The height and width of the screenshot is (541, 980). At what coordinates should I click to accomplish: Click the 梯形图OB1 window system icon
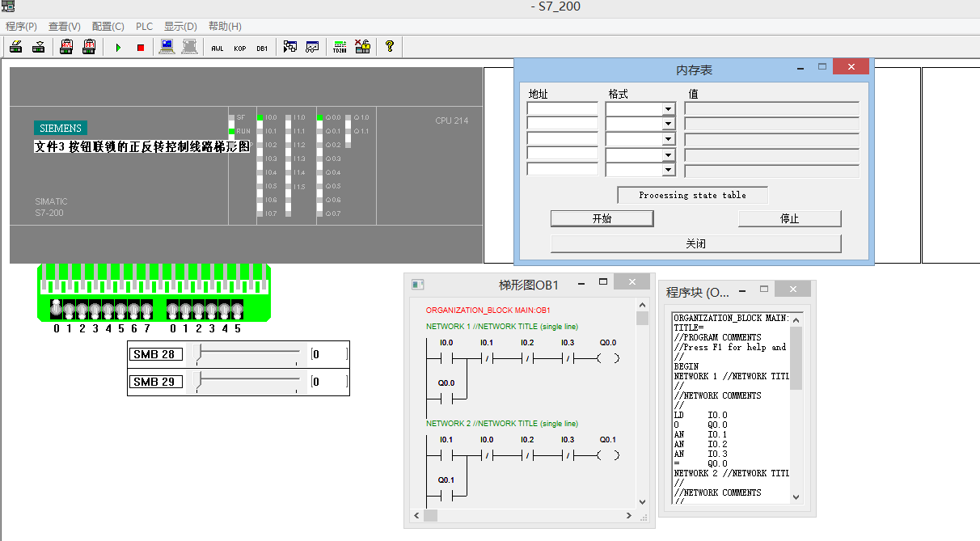(x=418, y=285)
